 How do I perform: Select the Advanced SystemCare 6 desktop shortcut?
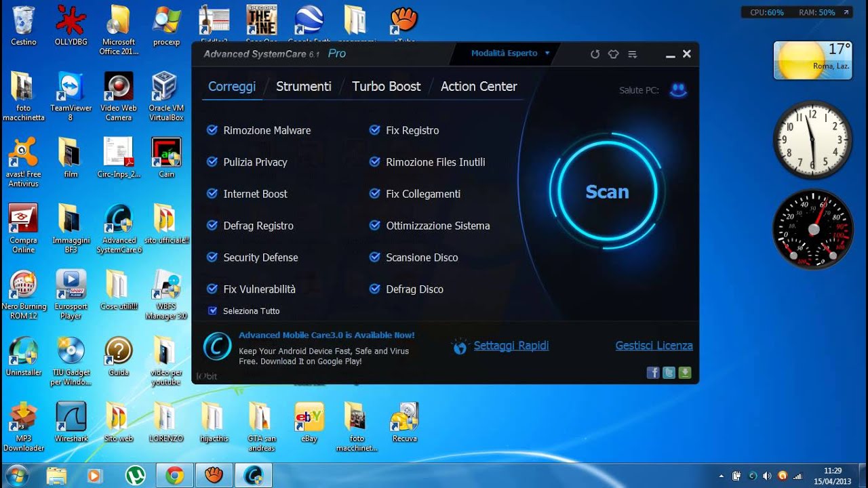pyautogui.click(x=119, y=229)
